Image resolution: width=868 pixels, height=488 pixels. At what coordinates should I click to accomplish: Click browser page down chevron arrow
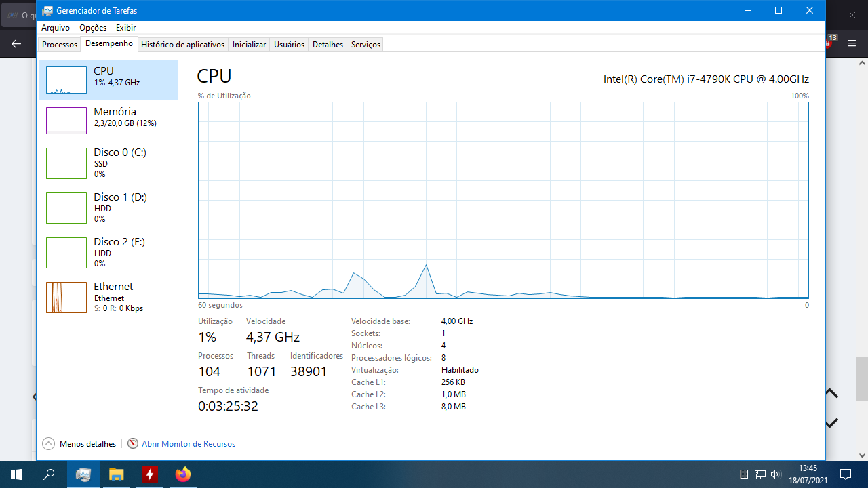(x=831, y=423)
